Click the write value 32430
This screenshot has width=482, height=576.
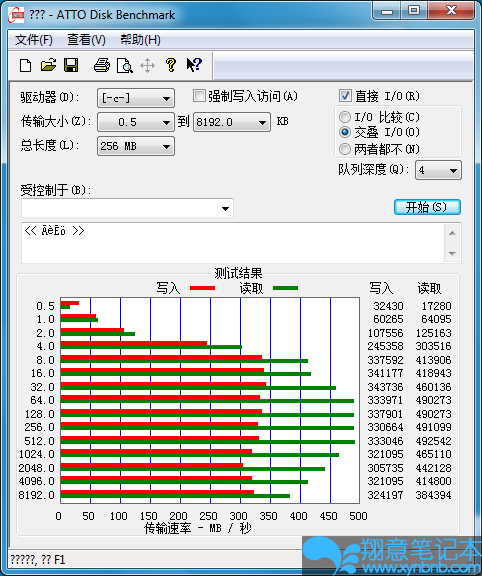(388, 306)
